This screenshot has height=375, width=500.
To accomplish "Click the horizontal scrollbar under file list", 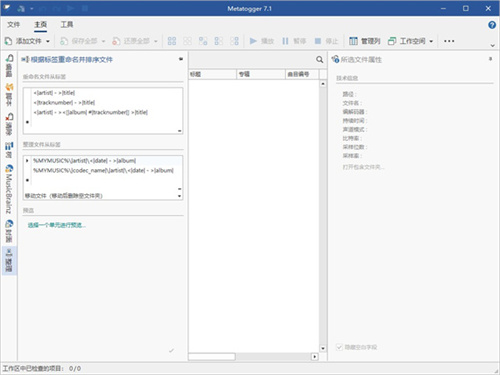I will pyautogui.click(x=249, y=357).
